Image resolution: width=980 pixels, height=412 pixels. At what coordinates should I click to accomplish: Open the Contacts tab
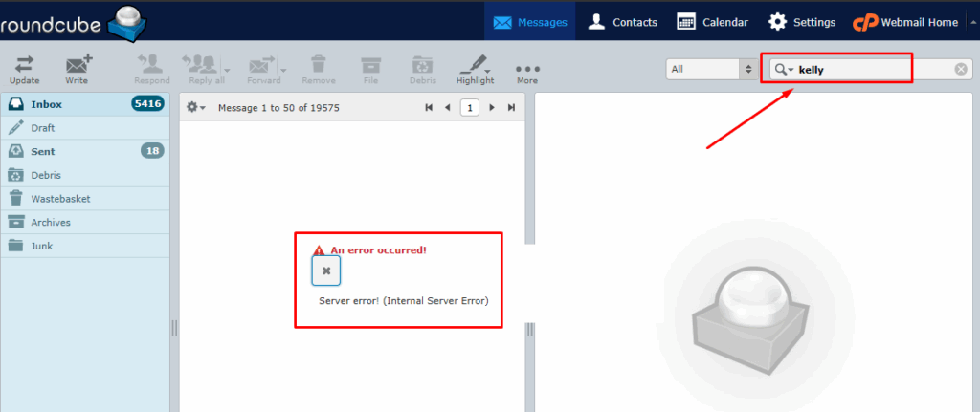(x=623, y=23)
